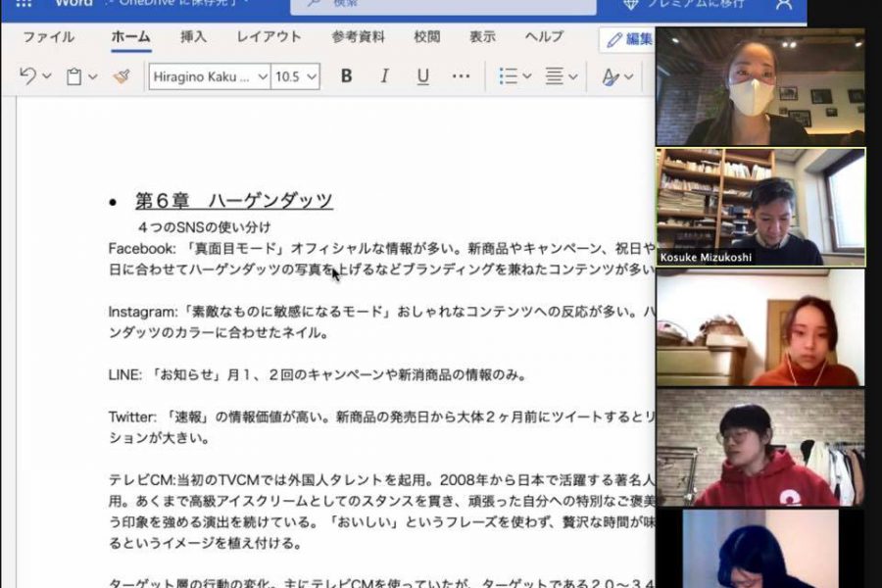Click the Paste clipboard icon
Image resolution: width=882 pixels, height=588 pixels.
(73, 76)
